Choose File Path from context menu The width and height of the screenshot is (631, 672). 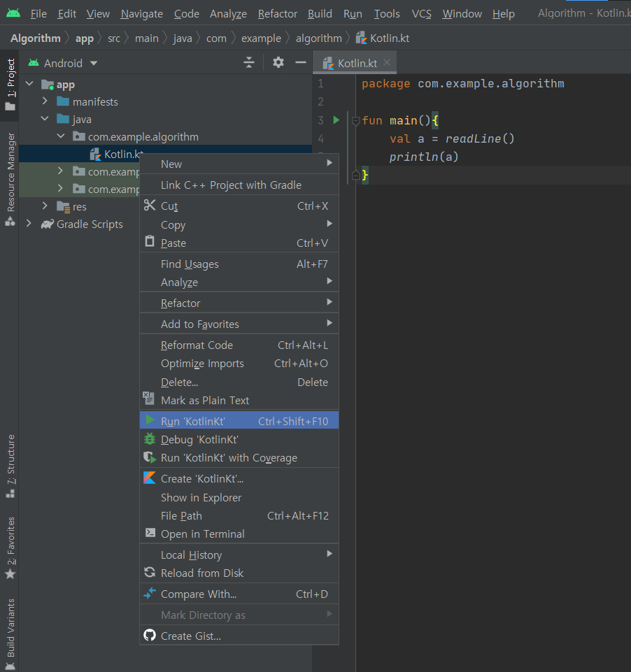(239, 515)
